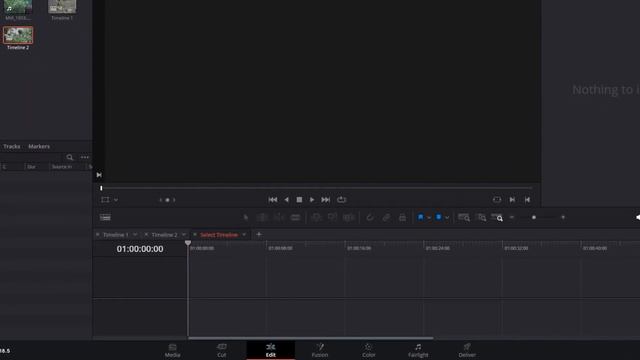Click the 01:00:00:00 timecode field

pos(140,249)
